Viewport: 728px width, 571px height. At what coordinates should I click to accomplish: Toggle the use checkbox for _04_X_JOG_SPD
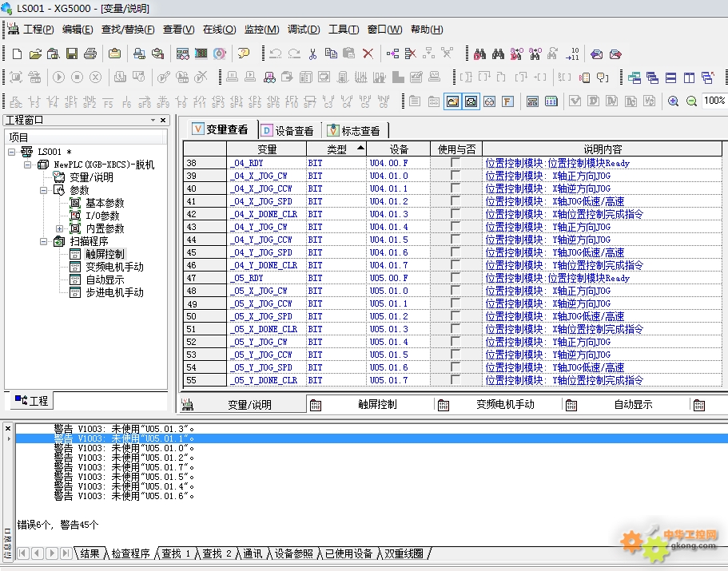tap(455, 200)
